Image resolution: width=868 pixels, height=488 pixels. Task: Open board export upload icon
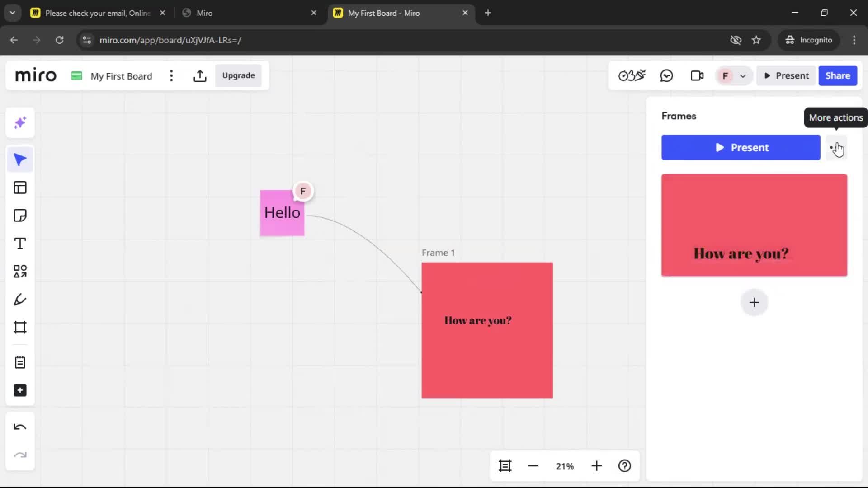[x=200, y=76]
